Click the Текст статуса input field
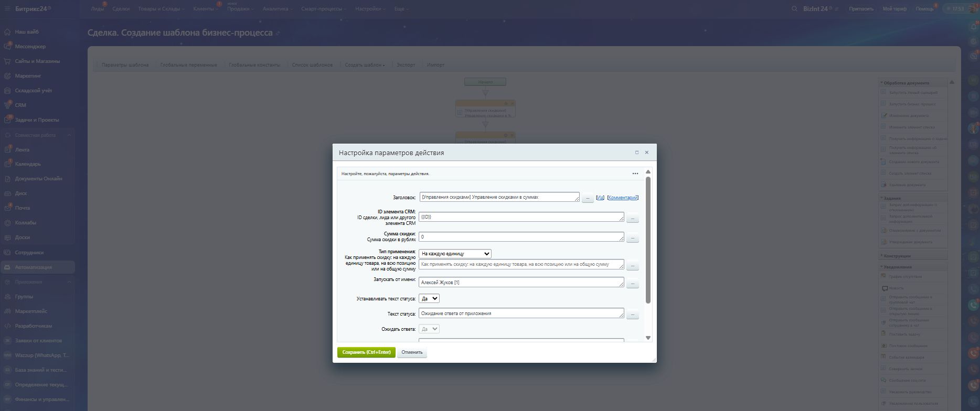 (x=521, y=313)
